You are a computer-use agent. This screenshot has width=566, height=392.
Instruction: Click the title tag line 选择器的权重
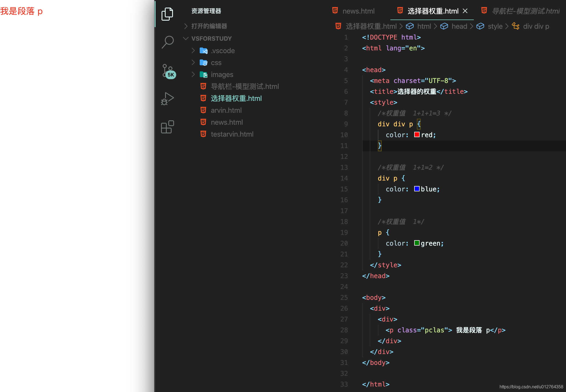click(419, 92)
